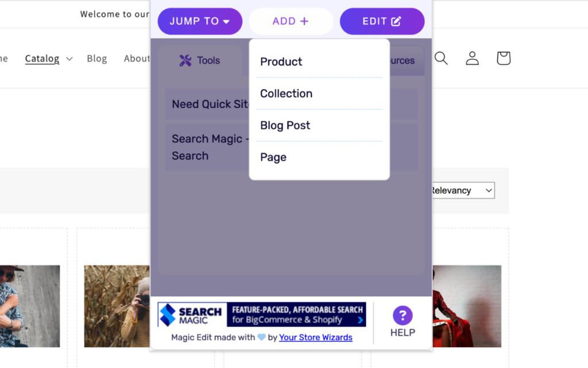Image resolution: width=588 pixels, height=368 pixels.
Task: Expand the Catalog menu chevron
Action: pos(69,59)
